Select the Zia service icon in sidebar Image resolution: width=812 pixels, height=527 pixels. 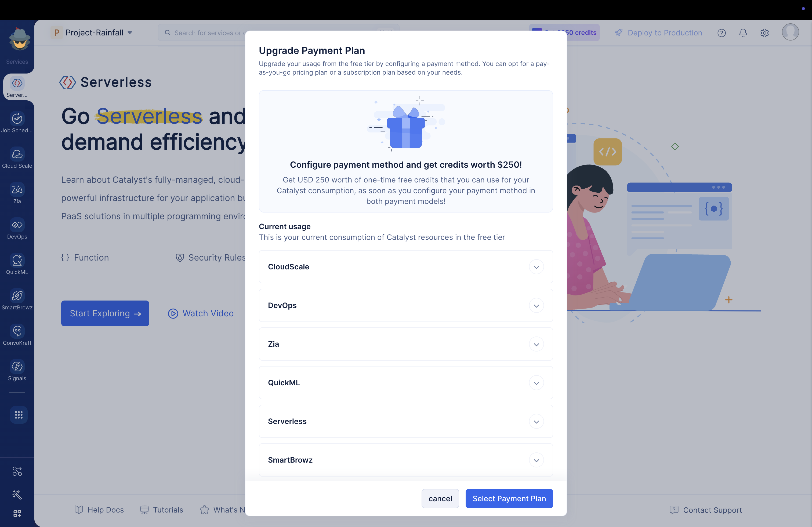(x=17, y=189)
